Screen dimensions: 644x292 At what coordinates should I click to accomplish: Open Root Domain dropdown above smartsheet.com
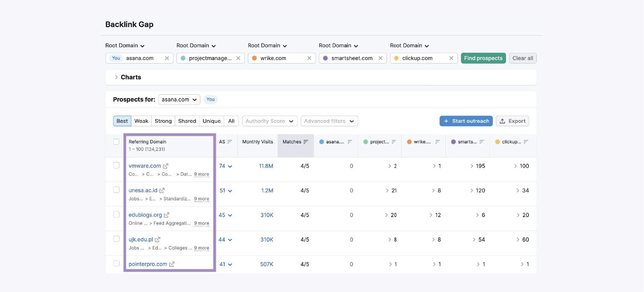pos(339,46)
